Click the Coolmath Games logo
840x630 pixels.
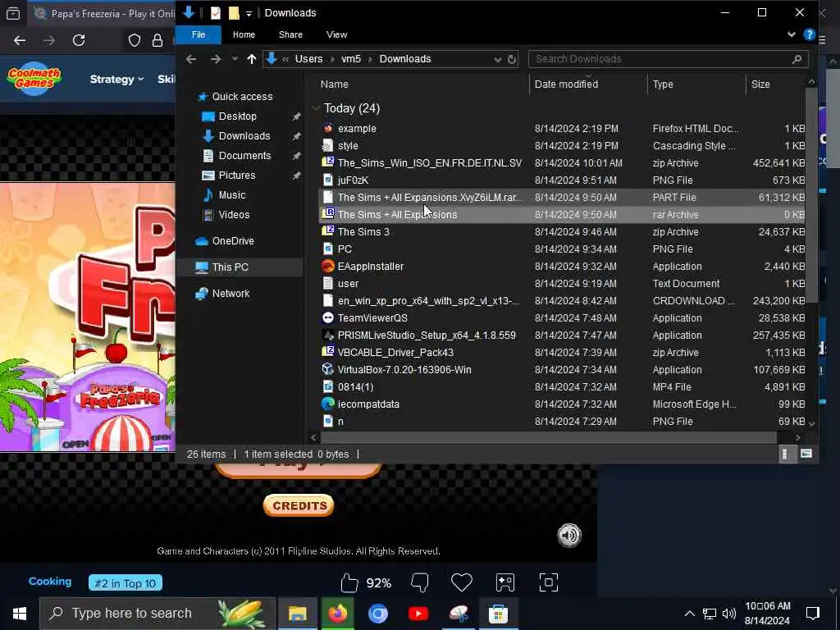click(34, 78)
